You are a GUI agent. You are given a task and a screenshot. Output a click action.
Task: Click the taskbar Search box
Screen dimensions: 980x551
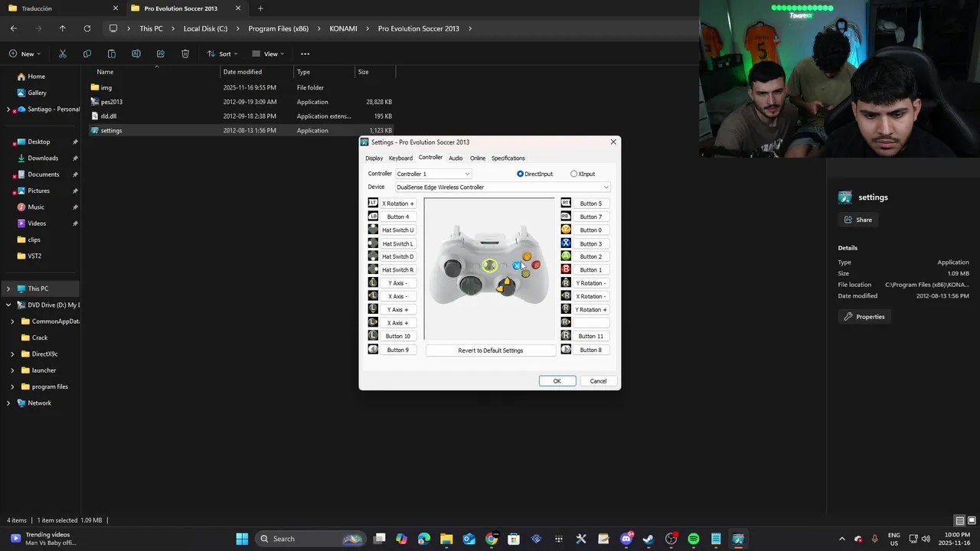coord(310,539)
